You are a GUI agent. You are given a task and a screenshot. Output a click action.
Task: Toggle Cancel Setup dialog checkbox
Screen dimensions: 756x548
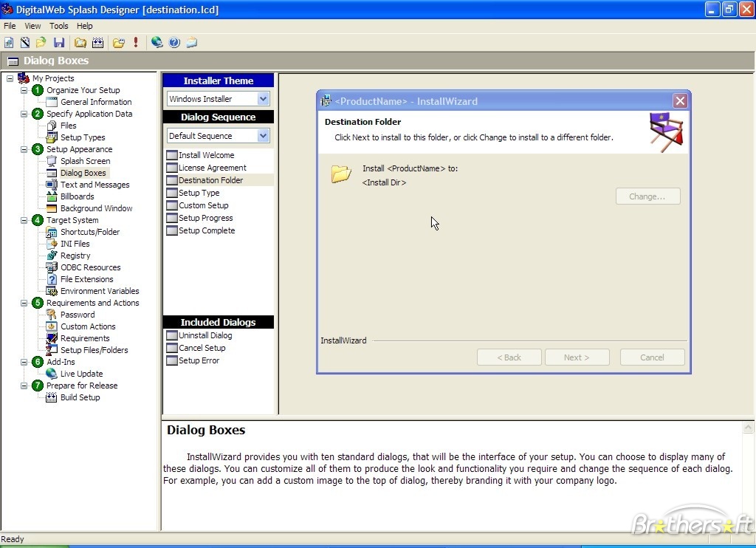(171, 348)
